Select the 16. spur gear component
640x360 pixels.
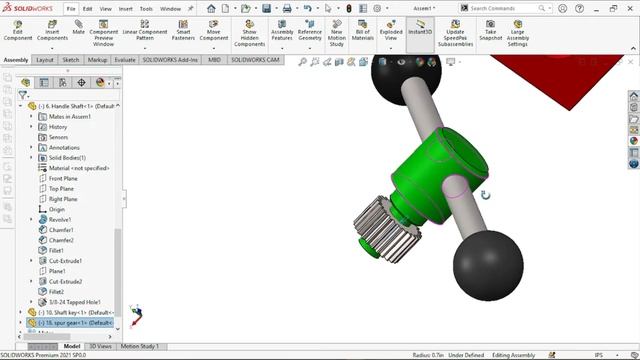(70, 323)
